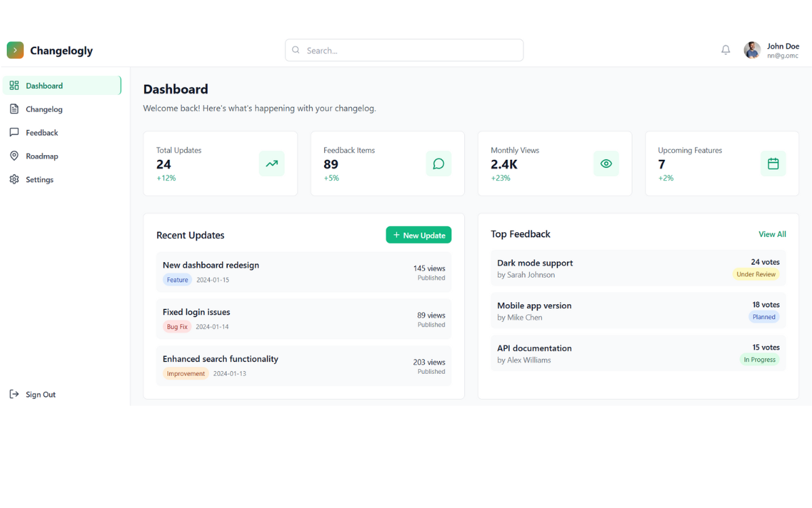Click the Changelogly logo icon
The width and height of the screenshot is (812, 508).
15,50
